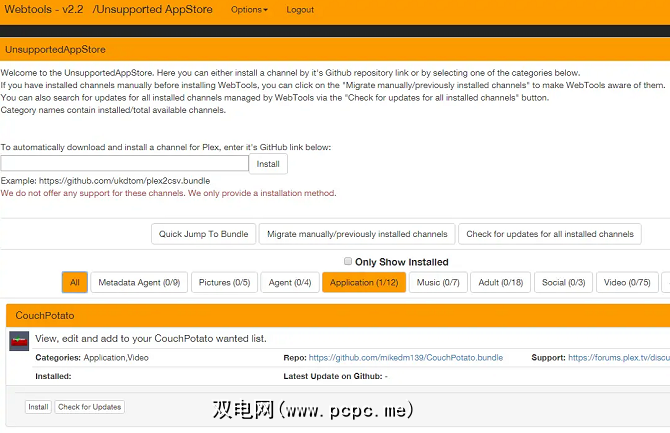The height and width of the screenshot is (433, 670).
Task: Select the All category tab
Action: (x=75, y=283)
